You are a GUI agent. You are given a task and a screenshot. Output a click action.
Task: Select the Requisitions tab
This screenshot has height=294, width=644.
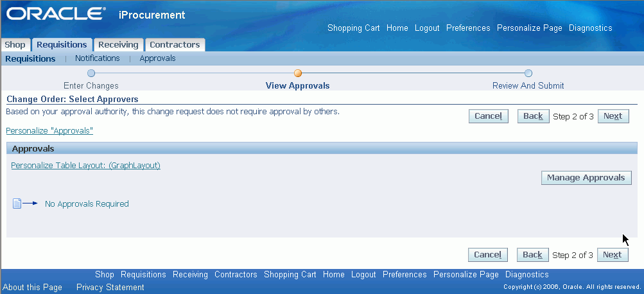click(62, 45)
